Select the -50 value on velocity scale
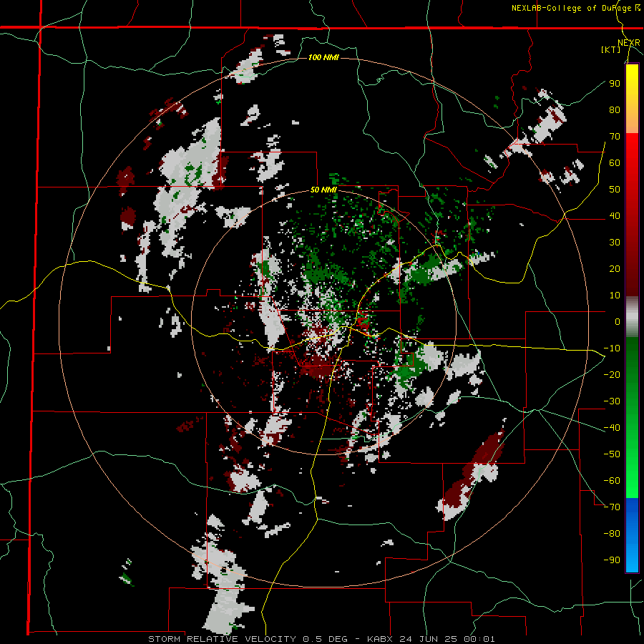644x644 pixels. tap(612, 454)
